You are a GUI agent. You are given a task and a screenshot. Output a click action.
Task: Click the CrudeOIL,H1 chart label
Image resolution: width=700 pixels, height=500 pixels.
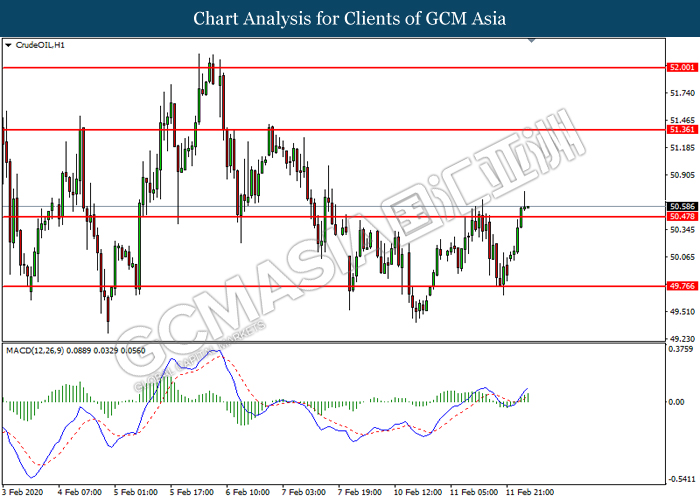point(40,45)
